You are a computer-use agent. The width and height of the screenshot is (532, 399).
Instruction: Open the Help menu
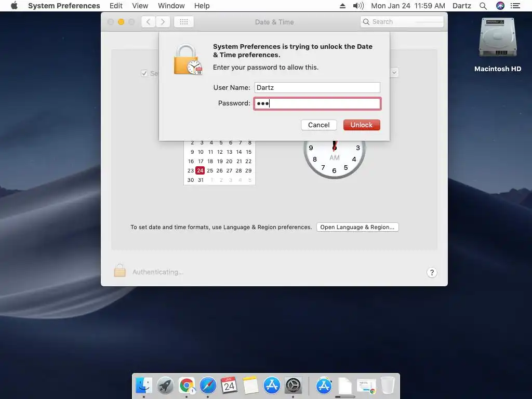click(x=202, y=6)
